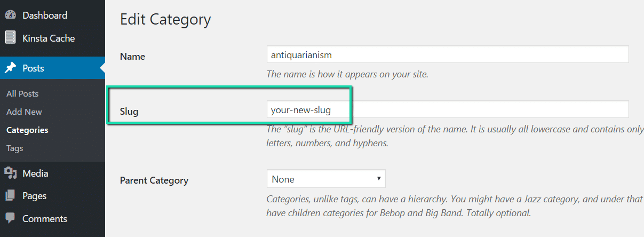The height and width of the screenshot is (237, 644).
Task: Open the Comments menu label
Action: [x=44, y=219]
